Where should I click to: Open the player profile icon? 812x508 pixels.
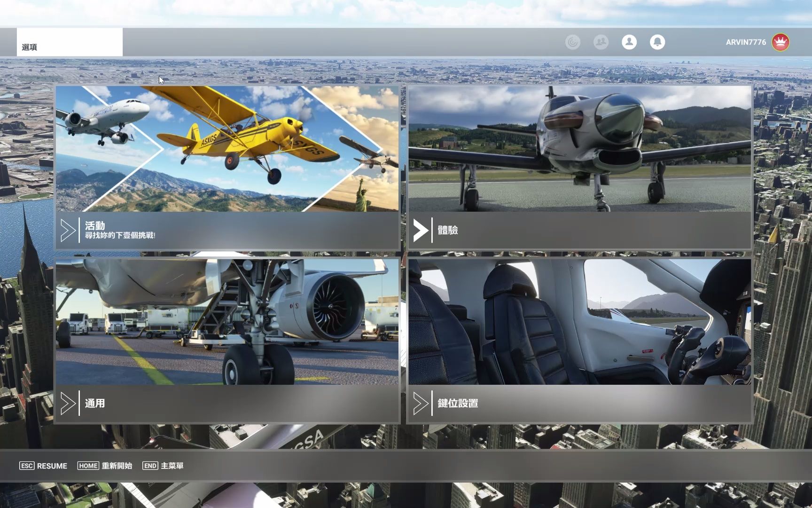click(x=629, y=42)
